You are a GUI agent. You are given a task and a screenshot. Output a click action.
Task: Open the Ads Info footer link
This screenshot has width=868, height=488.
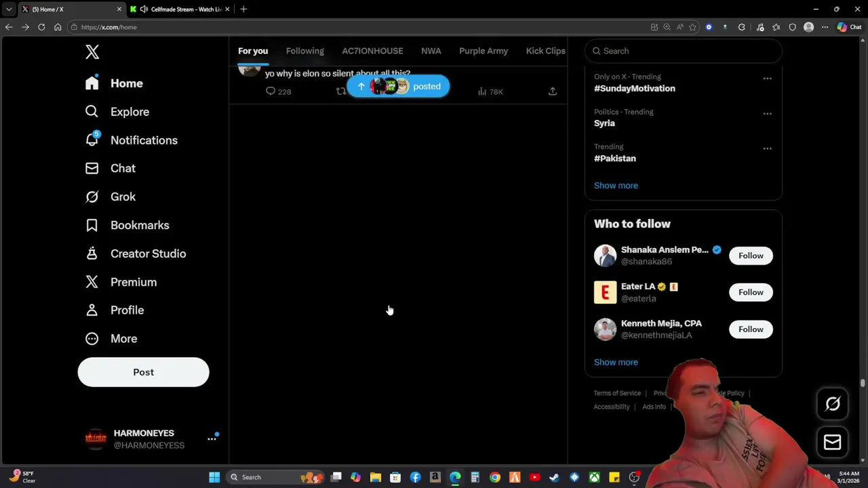pyautogui.click(x=654, y=407)
